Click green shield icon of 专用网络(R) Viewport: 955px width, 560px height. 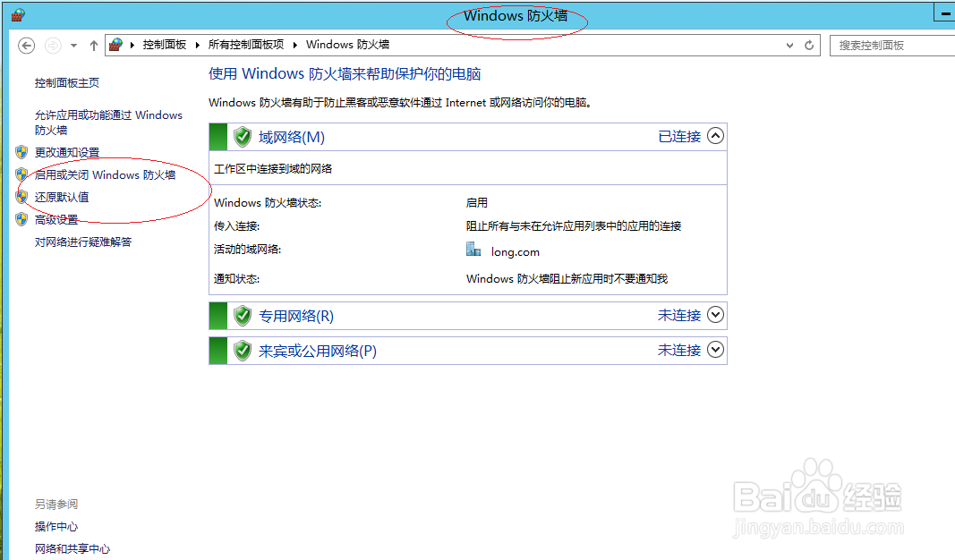pyautogui.click(x=243, y=316)
